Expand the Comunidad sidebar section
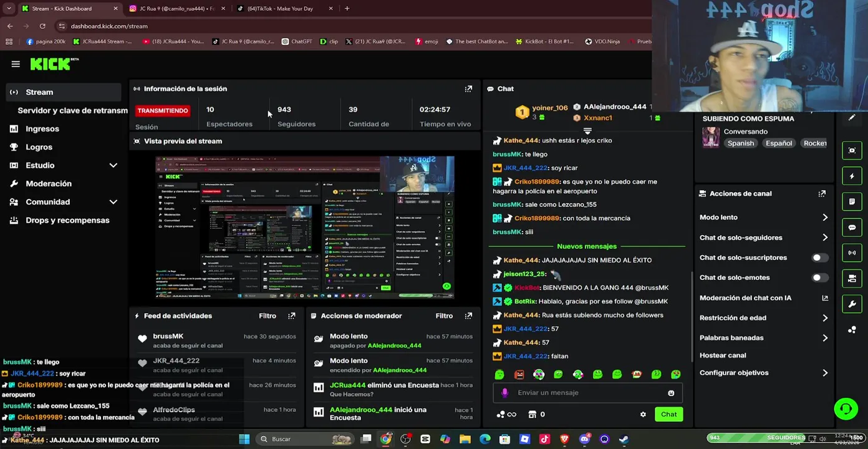868x449 pixels. (x=113, y=202)
